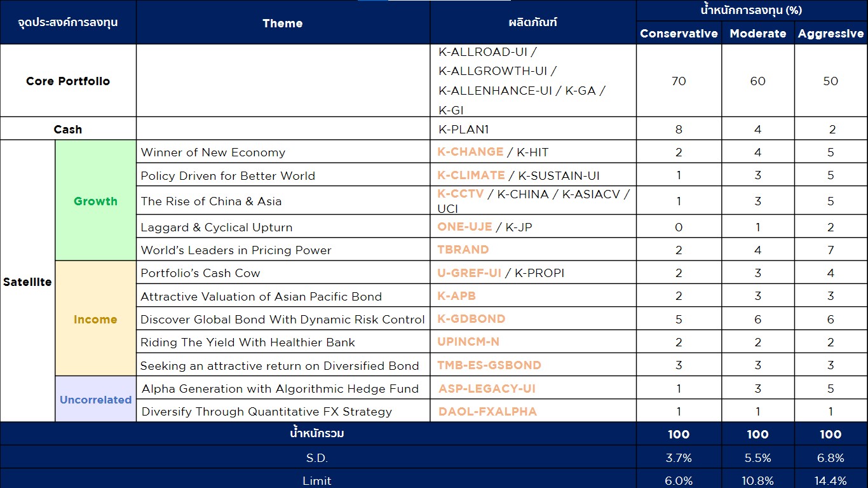The width and height of the screenshot is (868, 488).
Task: Select Laggard & Cyclical Upturn theme
Action: [x=217, y=227]
